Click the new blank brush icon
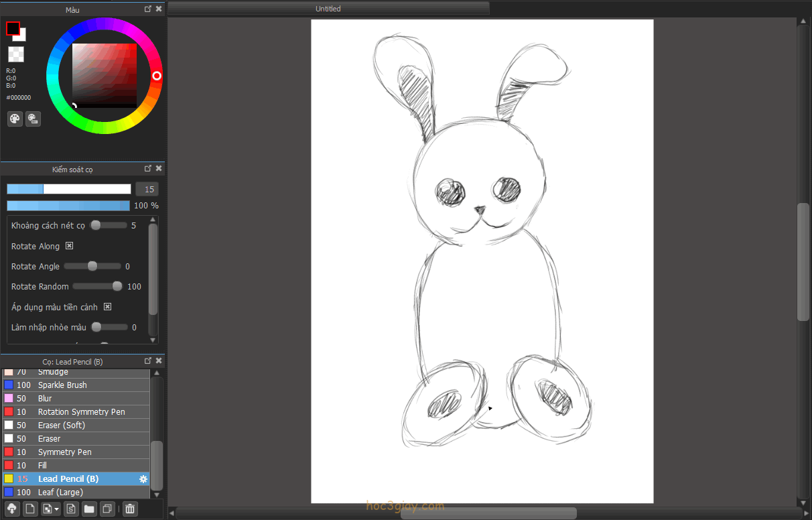812x520 pixels. click(30, 509)
